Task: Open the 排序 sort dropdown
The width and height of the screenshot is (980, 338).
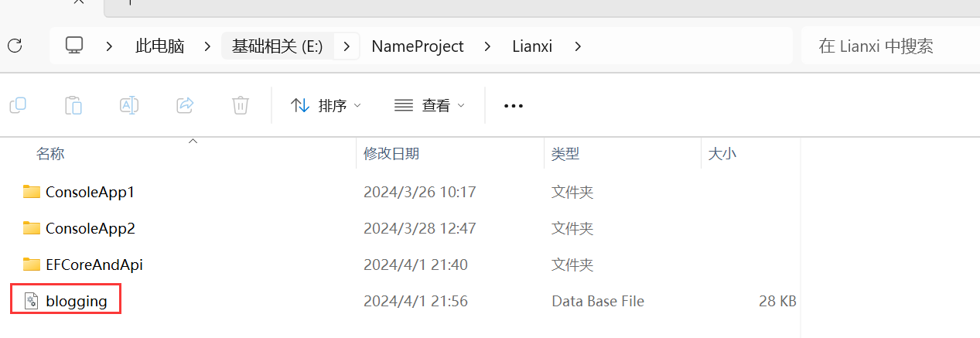Action: 326,106
